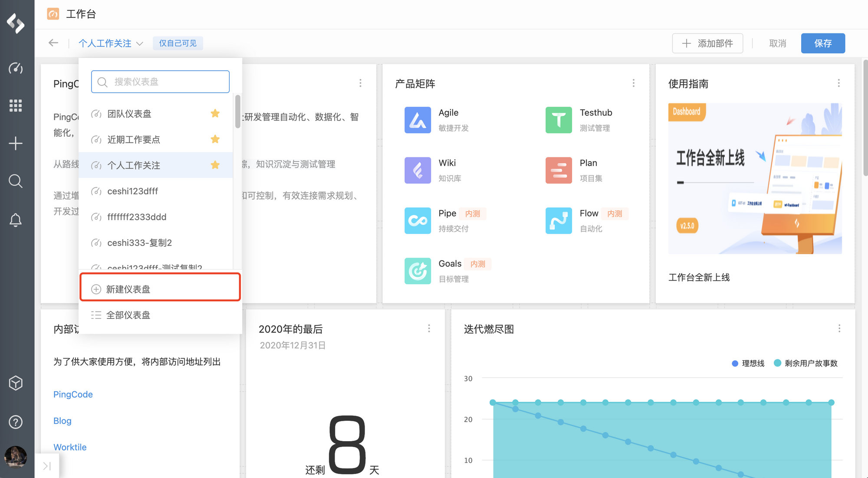Click the 保存 save button

pos(823,43)
